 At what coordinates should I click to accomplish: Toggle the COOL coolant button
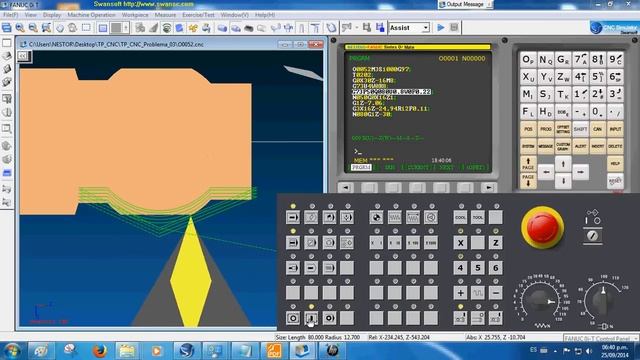(x=460, y=218)
